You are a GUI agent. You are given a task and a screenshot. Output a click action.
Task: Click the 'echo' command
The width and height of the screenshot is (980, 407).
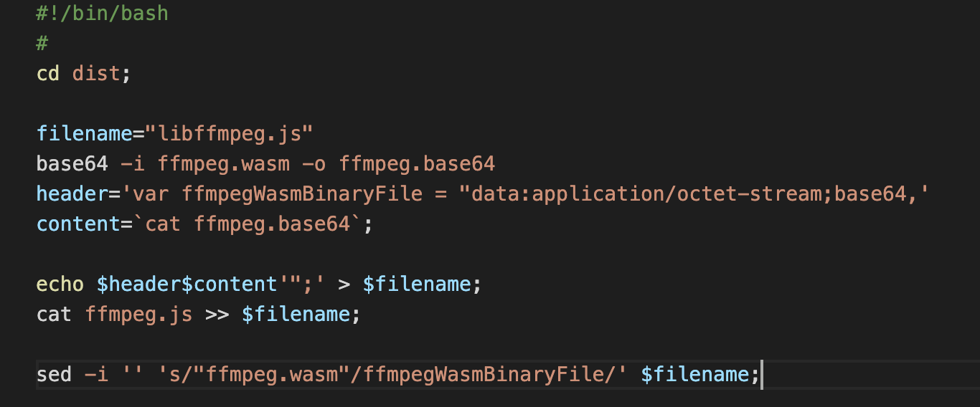coord(60,284)
